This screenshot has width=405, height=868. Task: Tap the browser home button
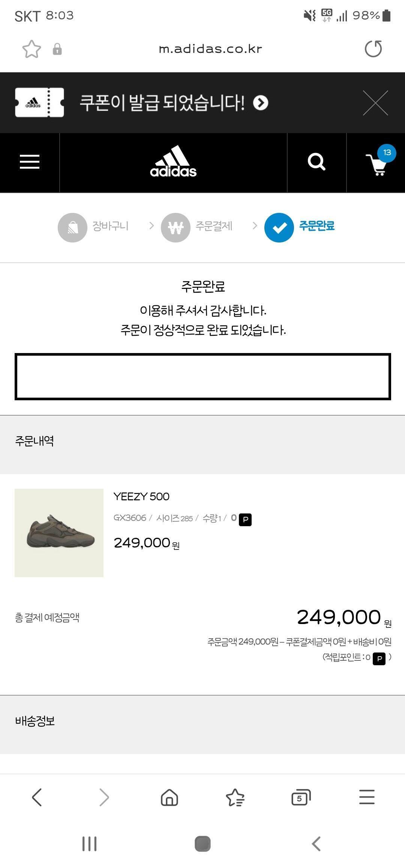coord(169,797)
